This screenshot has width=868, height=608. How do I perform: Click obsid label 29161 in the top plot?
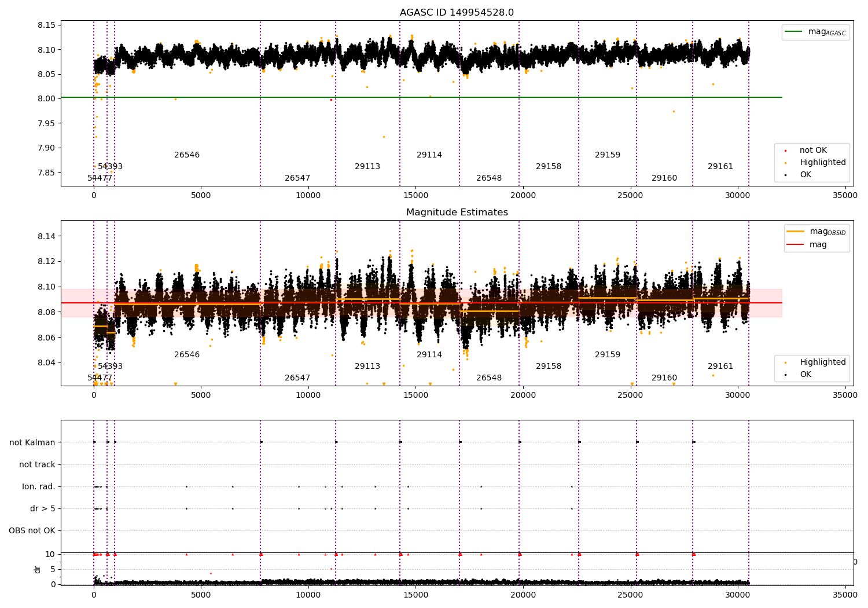coord(720,167)
